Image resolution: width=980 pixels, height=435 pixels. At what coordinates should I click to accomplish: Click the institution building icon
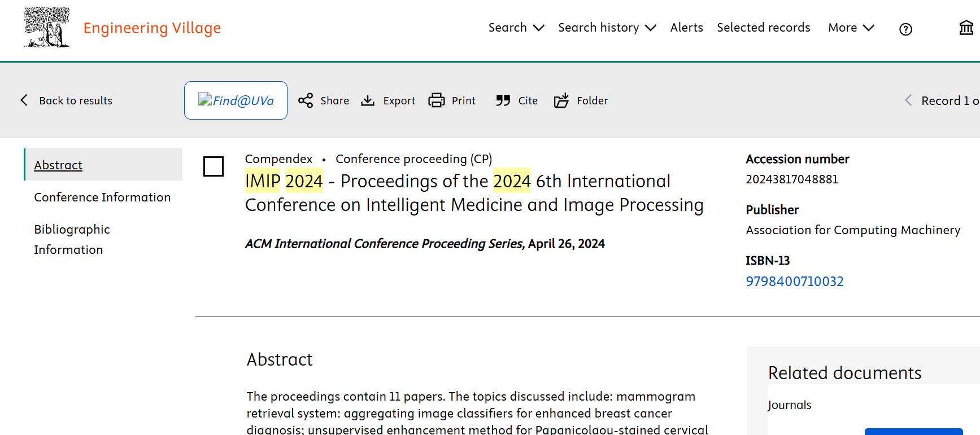click(966, 28)
